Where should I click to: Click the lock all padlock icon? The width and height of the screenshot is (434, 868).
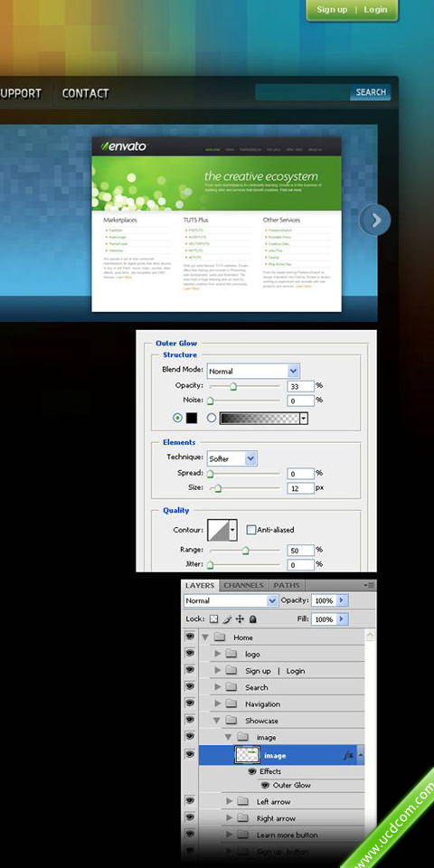pyautogui.click(x=252, y=618)
